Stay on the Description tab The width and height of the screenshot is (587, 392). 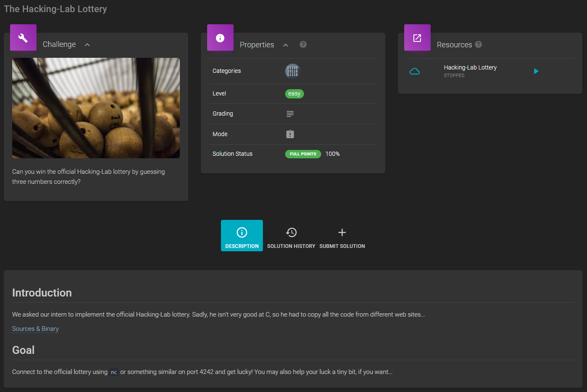(x=242, y=235)
